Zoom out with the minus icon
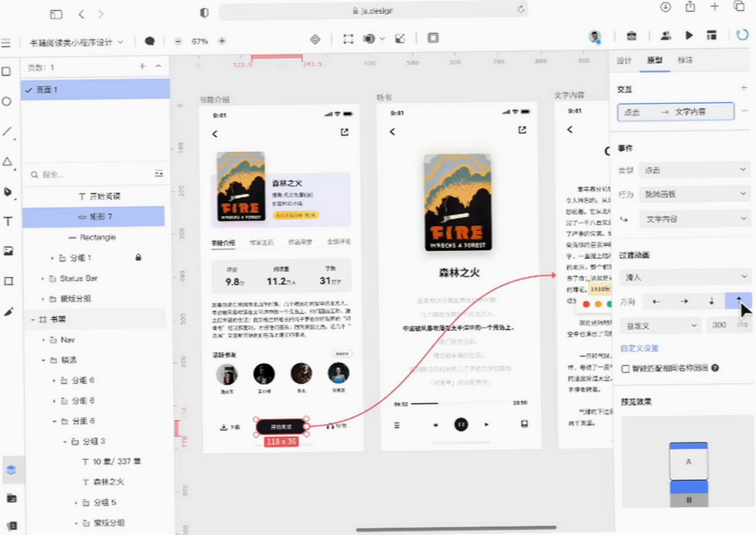Image resolution: width=756 pixels, height=535 pixels. coord(178,41)
